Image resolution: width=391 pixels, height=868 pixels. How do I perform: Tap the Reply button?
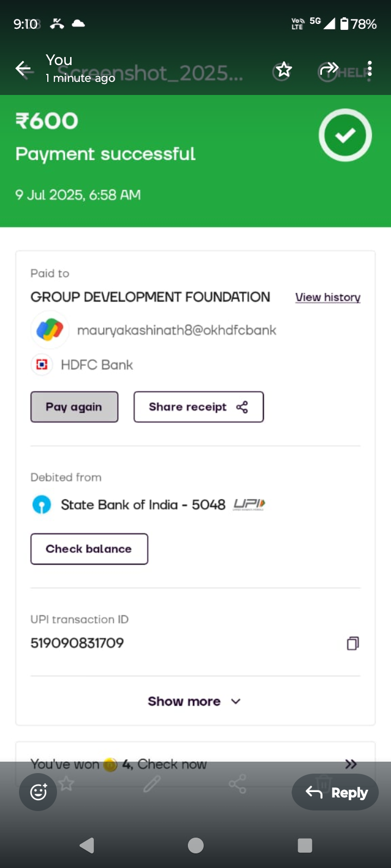(x=336, y=793)
